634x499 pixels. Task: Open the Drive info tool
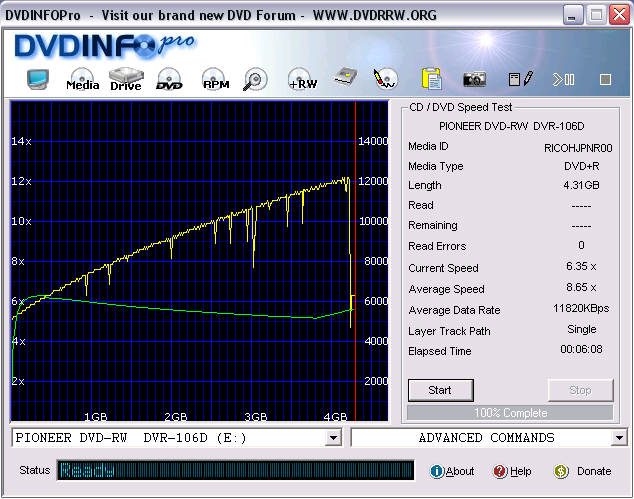(126, 79)
